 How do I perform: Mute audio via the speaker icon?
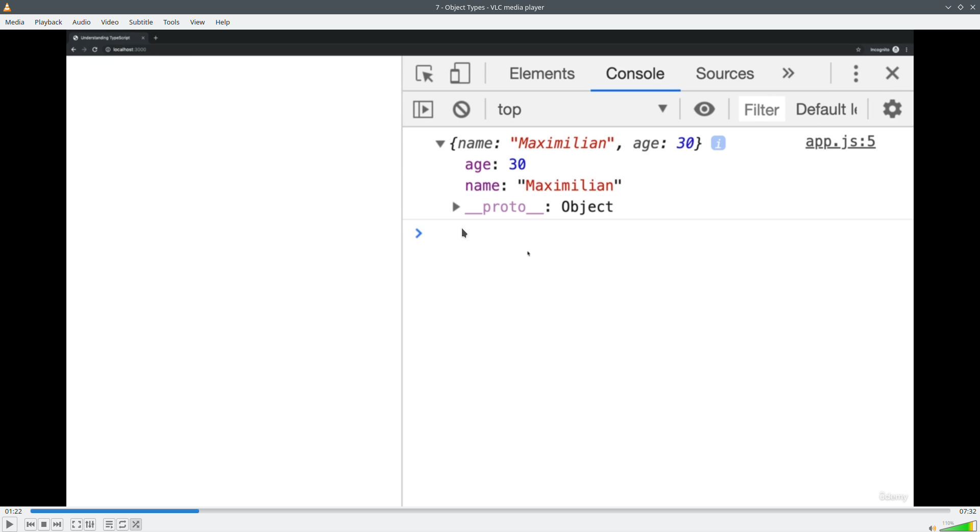point(932,528)
